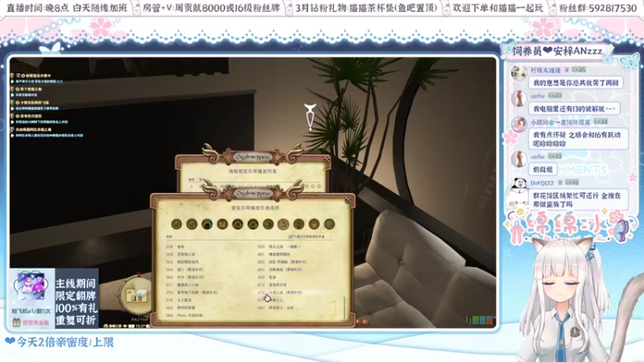644x362 pixels.
Task: Click chat message 我的意思是你总共就哭了两回
Action: pyautogui.click(x=576, y=83)
